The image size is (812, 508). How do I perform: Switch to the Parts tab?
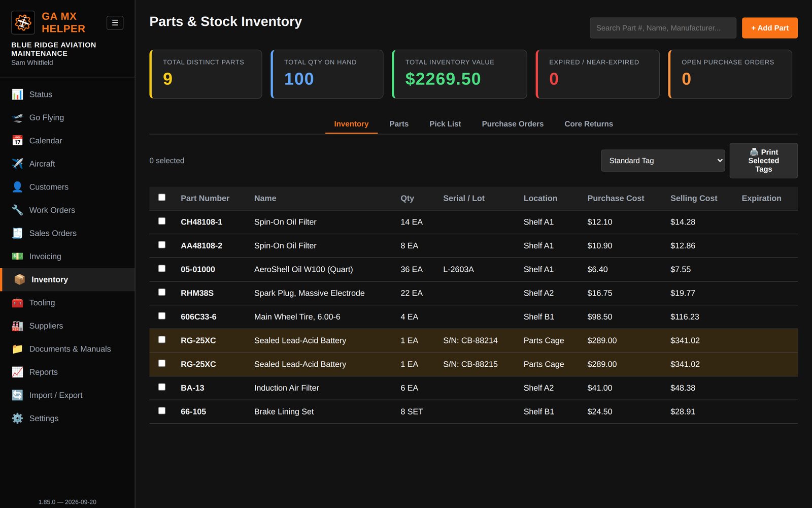click(x=399, y=124)
